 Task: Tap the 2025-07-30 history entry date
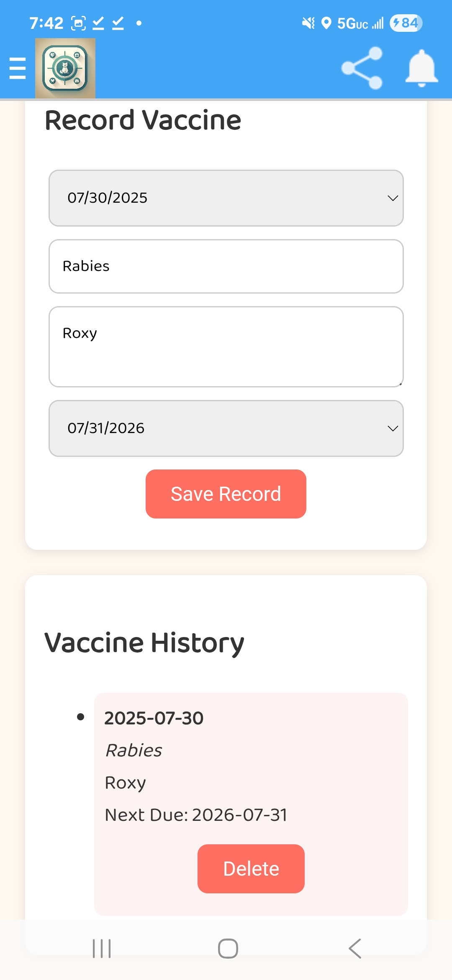154,718
